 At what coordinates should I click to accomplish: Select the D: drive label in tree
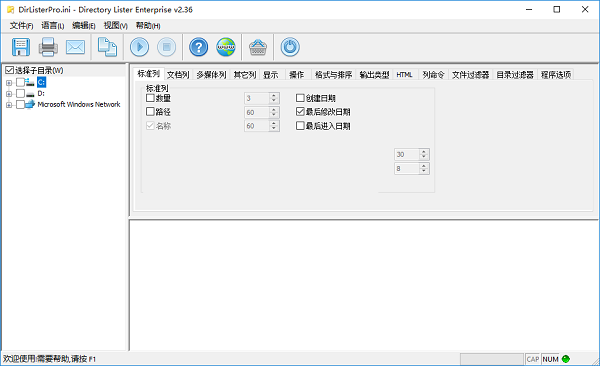point(41,93)
